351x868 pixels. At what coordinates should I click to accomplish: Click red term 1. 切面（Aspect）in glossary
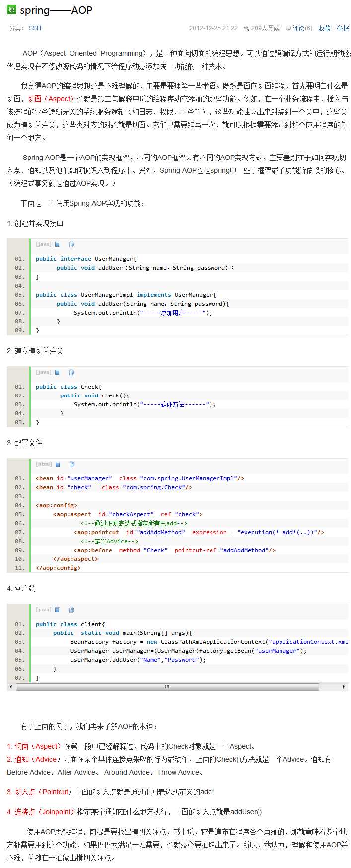click(35, 746)
